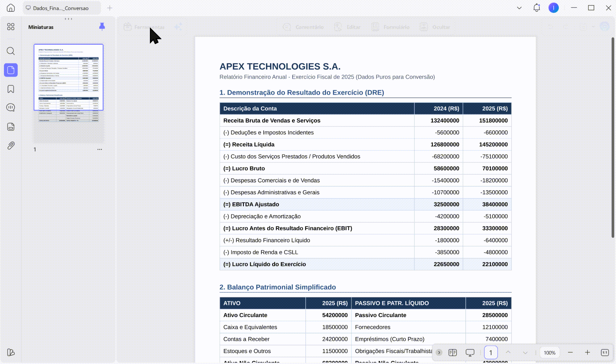Go to the home screen icon
The image size is (616, 364).
click(11, 8)
